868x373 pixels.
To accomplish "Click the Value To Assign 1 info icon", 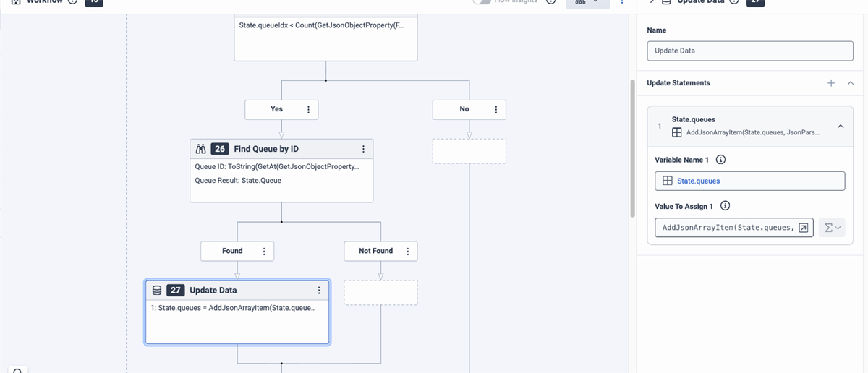I will [725, 206].
